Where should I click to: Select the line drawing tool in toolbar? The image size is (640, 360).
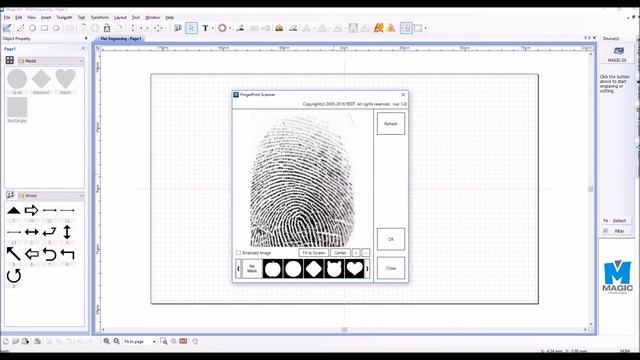click(20, 28)
